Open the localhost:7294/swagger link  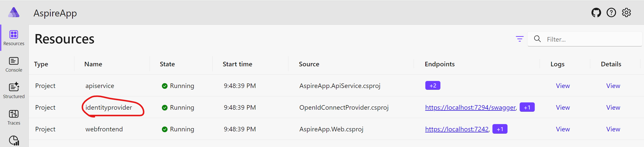click(x=470, y=107)
